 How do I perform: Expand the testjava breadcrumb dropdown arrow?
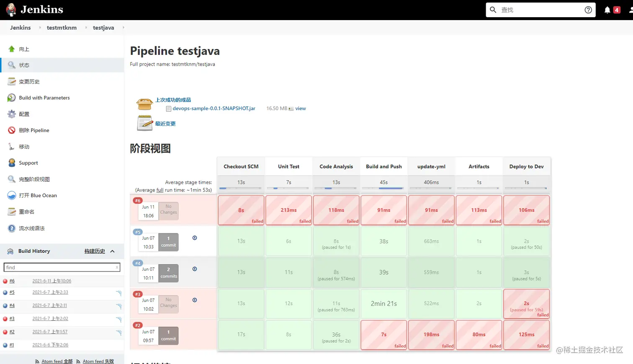pyautogui.click(x=123, y=28)
